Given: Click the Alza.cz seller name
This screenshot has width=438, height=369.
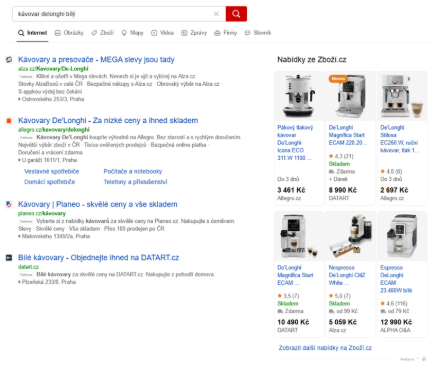Looking at the screenshot, I should pyautogui.click(x=337, y=330).
